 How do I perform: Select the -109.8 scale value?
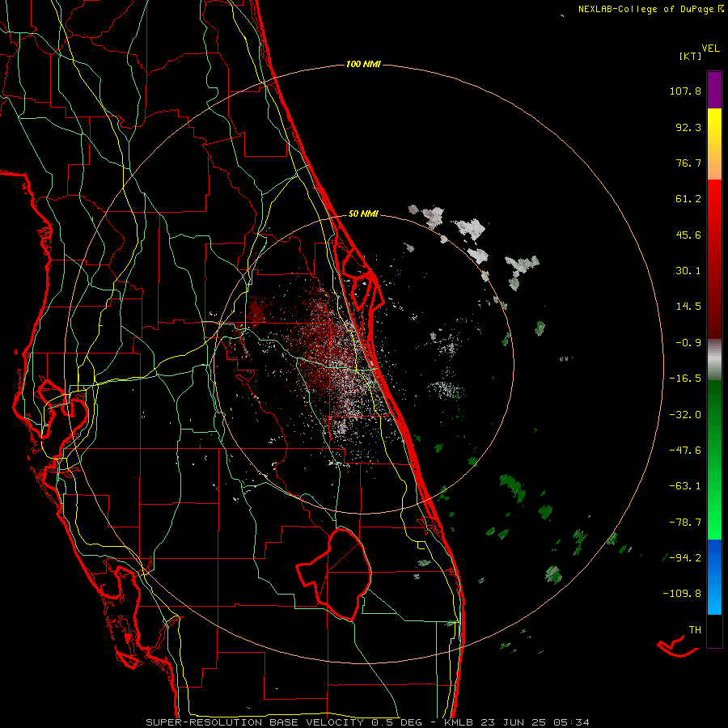pos(682,594)
